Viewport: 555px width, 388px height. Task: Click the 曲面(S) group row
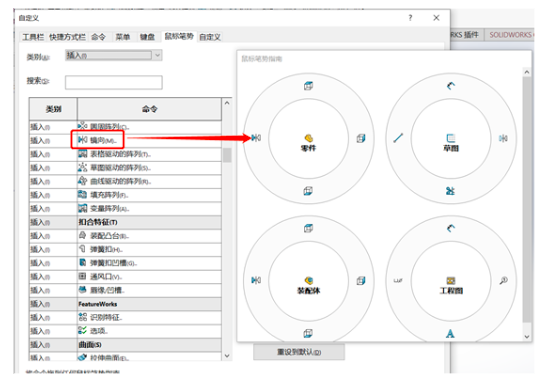point(125,344)
